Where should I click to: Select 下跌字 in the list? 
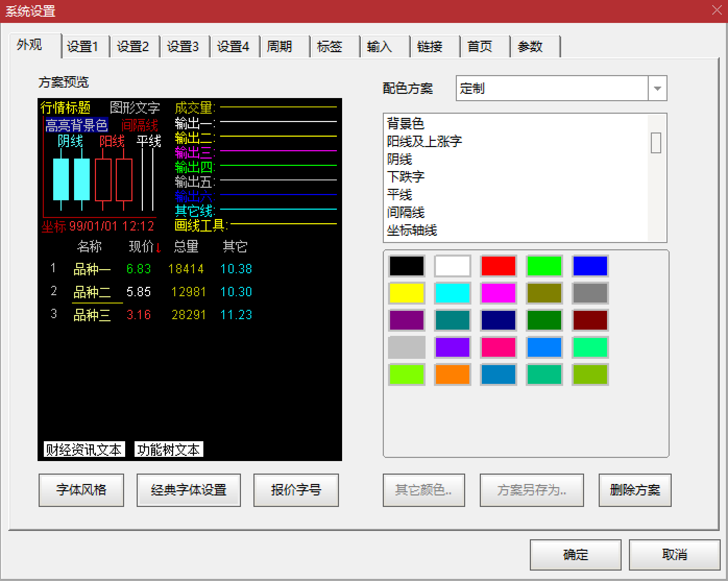click(x=516, y=177)
